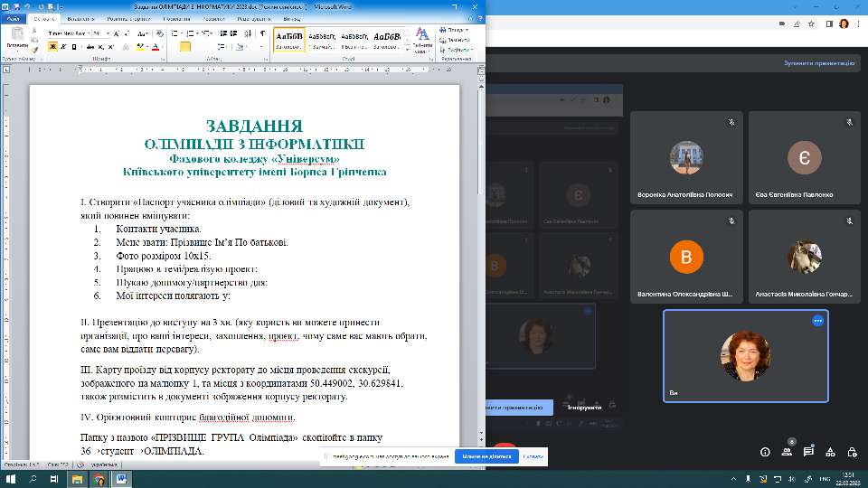Open the Paragraph dialog launcher
868x488 pixels.
266,59
